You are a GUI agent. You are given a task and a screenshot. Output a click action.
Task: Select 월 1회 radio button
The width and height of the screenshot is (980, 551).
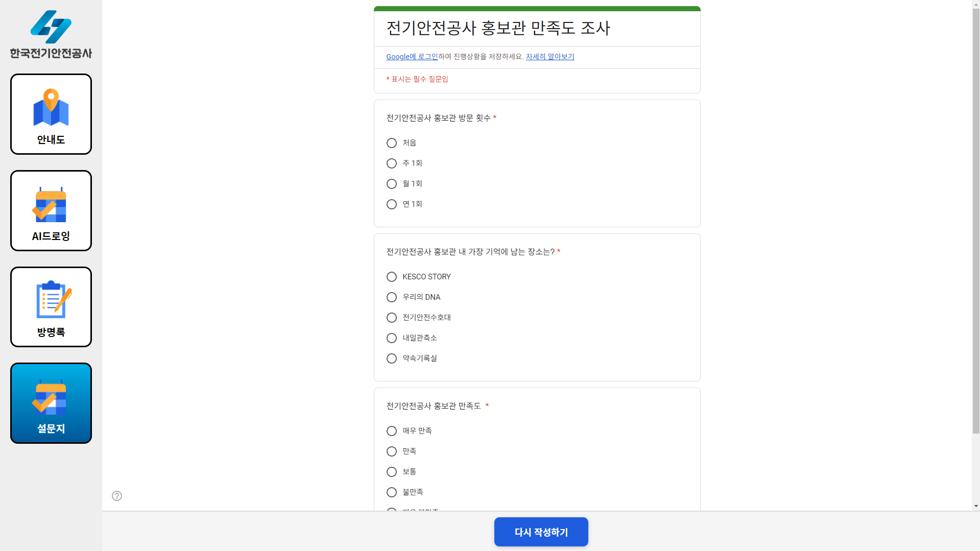pyautogui.click(x=392, y=184)
